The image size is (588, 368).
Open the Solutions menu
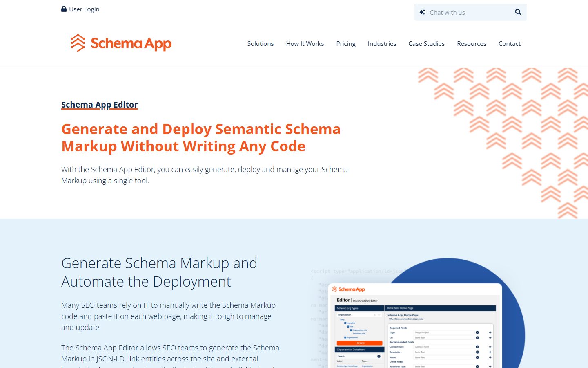[x=261, y=43]
